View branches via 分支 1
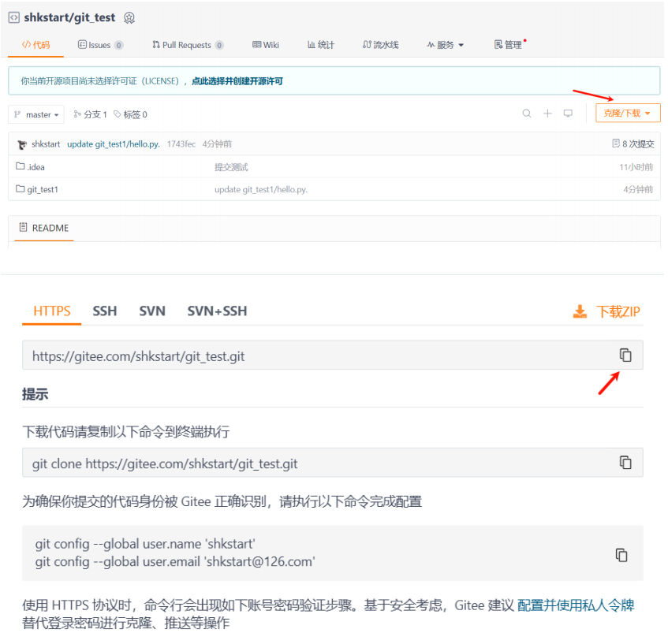The image size is (668, 644). point(90,114)
